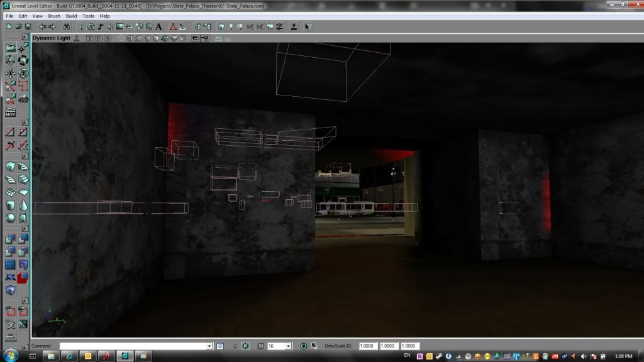
Task: Toggle the viewport 'T' top view button
Action: click(90, 38)
